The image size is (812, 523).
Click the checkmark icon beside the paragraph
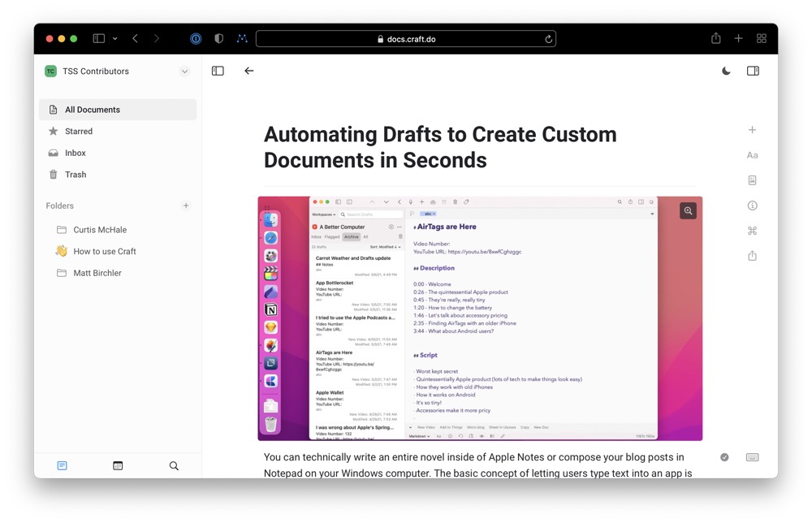pyautogui.click(x=724, y=457)
